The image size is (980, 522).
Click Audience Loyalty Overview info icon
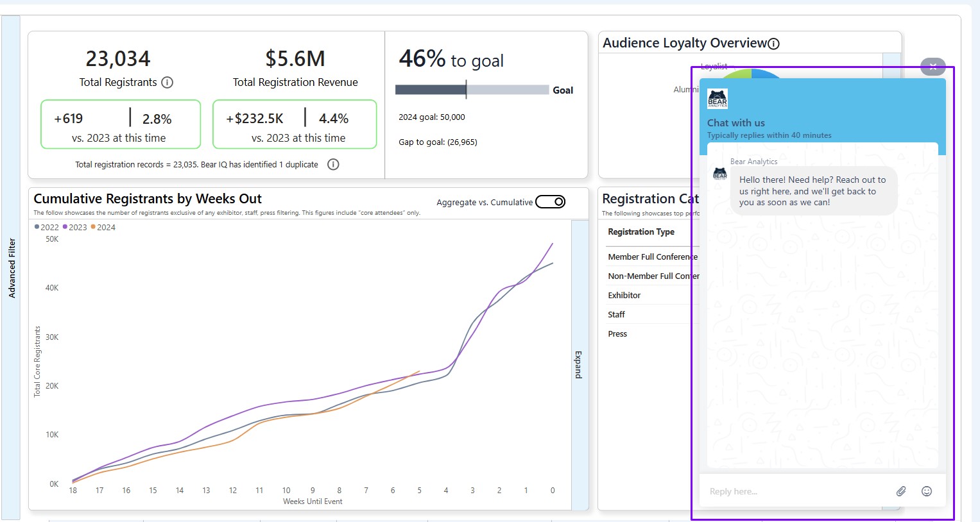pos(774,44)
